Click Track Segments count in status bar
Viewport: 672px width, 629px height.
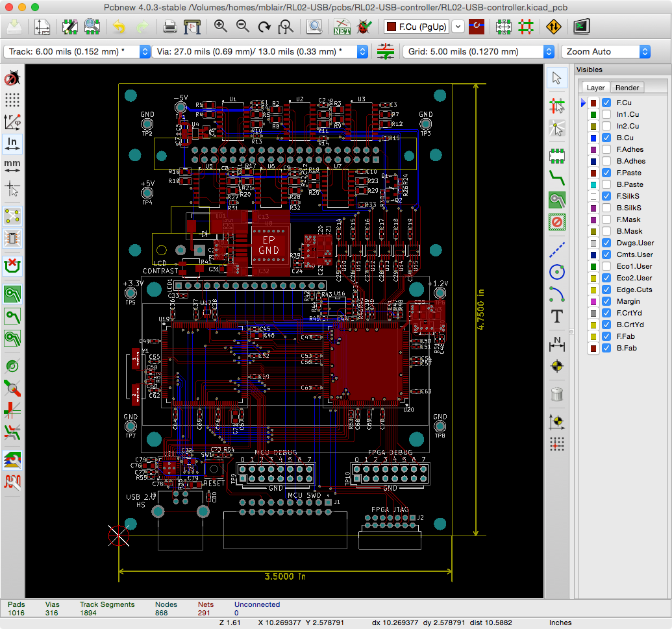pos(88,613)
